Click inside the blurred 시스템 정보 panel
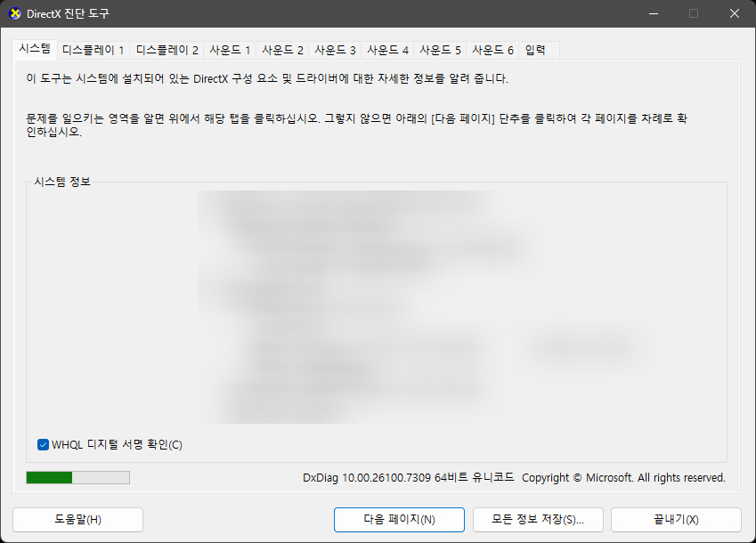Viewport: 756px width, 543px height. coord(374,307)
